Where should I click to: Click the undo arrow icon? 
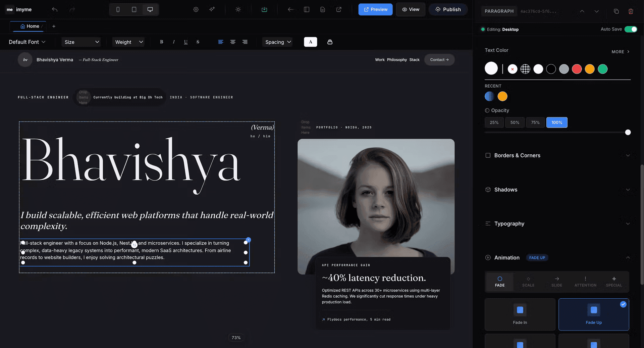tap(55, 9)
